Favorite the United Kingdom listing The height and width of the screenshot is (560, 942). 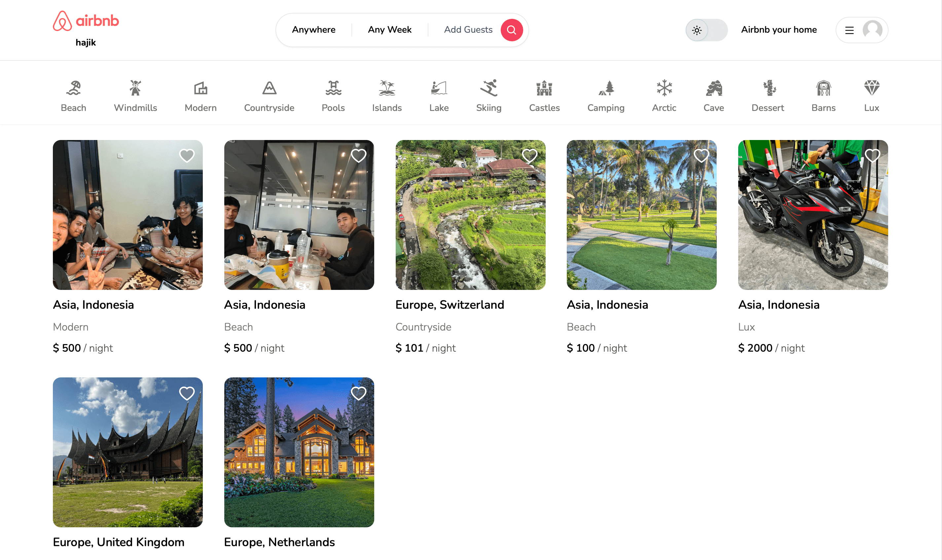[187, 393]
